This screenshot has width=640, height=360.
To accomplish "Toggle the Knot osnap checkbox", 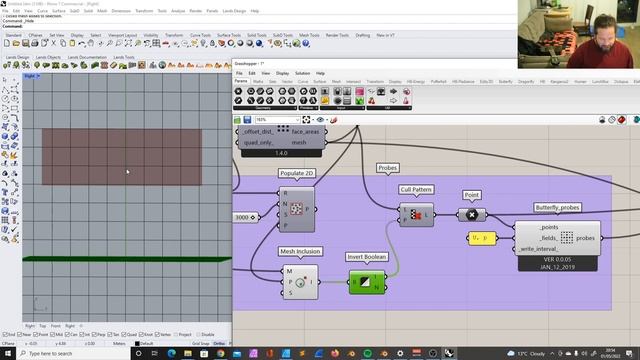I will [x=141, y=335].
